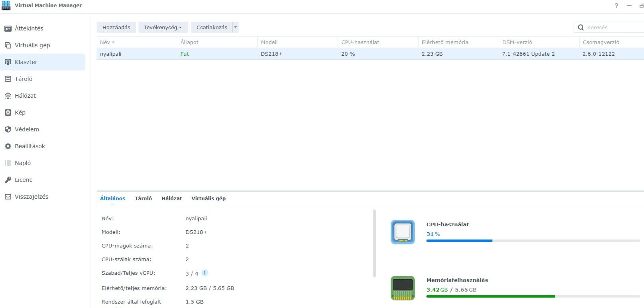
Task: Click the Modell column header
Action: click(x=298, y=42)
